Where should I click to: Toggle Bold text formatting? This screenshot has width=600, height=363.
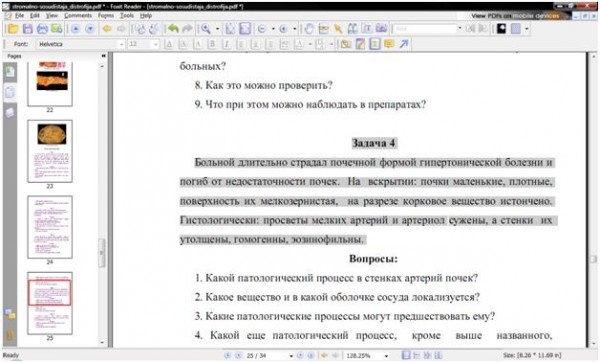212,44
